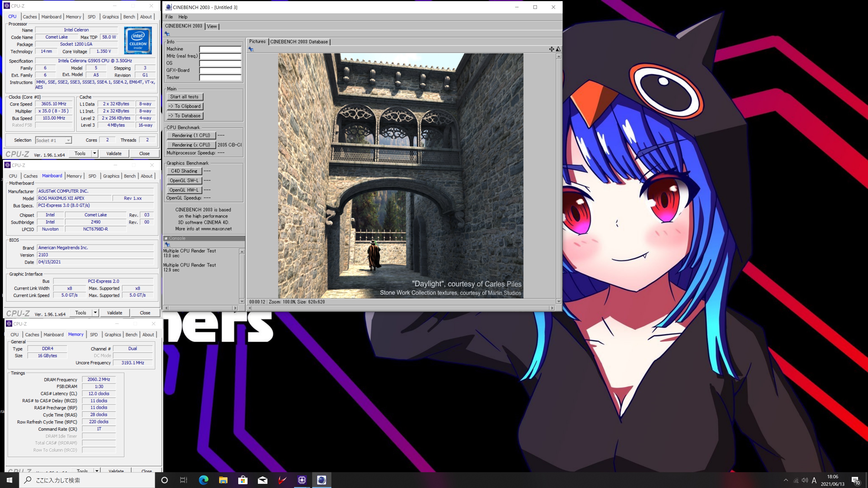Click Close button in Mainboard CPU-Z window
868x488 pixels.
[x=145, y=312]
